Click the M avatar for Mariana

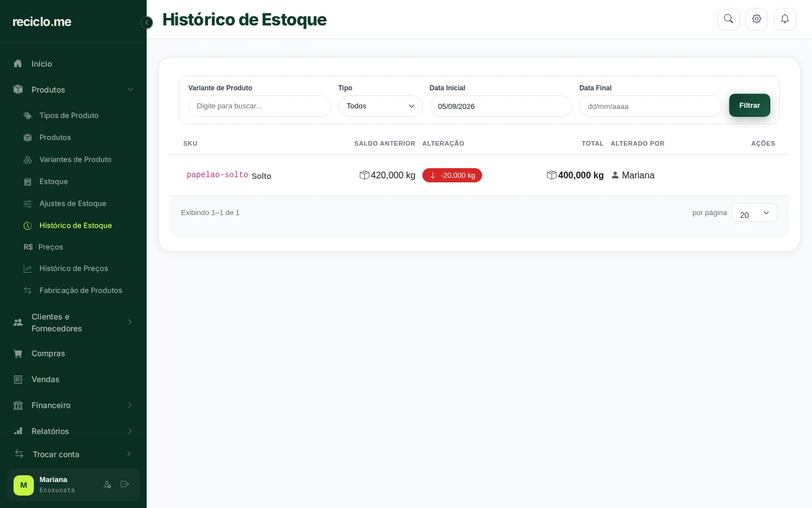(24, 485)
